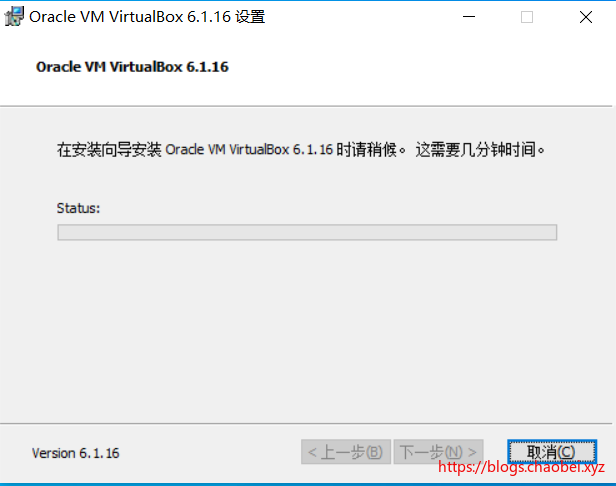Image resolution: width=616 pixels, height=486 pixels.
Task: Click the less-than arrow on 上一步 button
Action: (x=312, y=452)
